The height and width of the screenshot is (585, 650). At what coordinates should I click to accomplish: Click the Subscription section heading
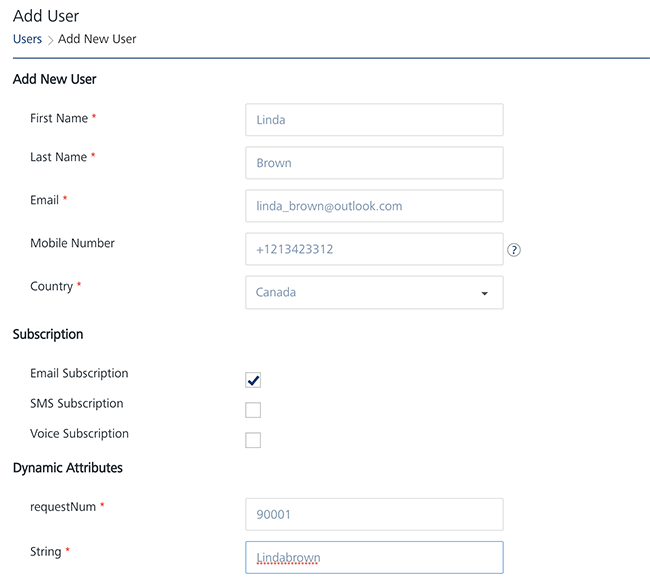48,335
